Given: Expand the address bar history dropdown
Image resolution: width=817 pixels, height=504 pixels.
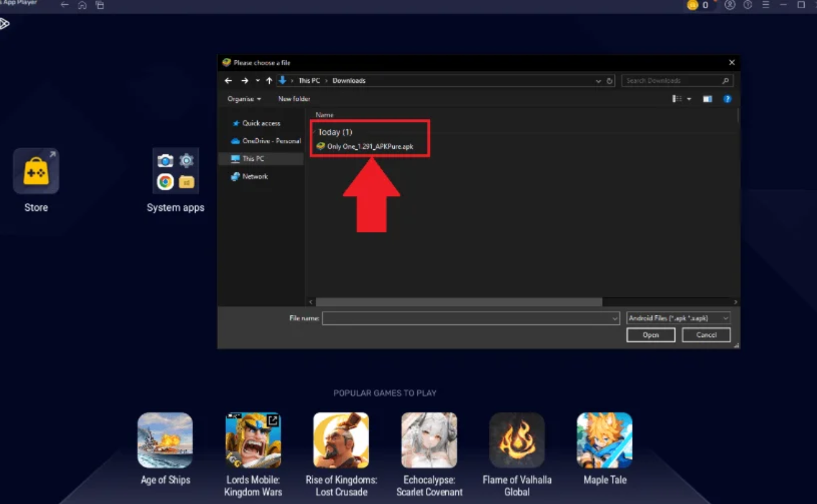Looking at the screenshot, I should [x=598, y=81].
